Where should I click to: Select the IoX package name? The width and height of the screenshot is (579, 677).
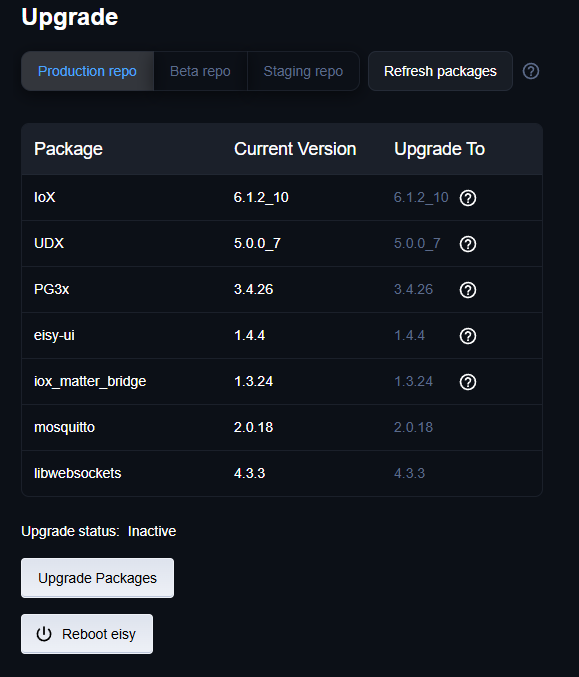tap(44, 197)
